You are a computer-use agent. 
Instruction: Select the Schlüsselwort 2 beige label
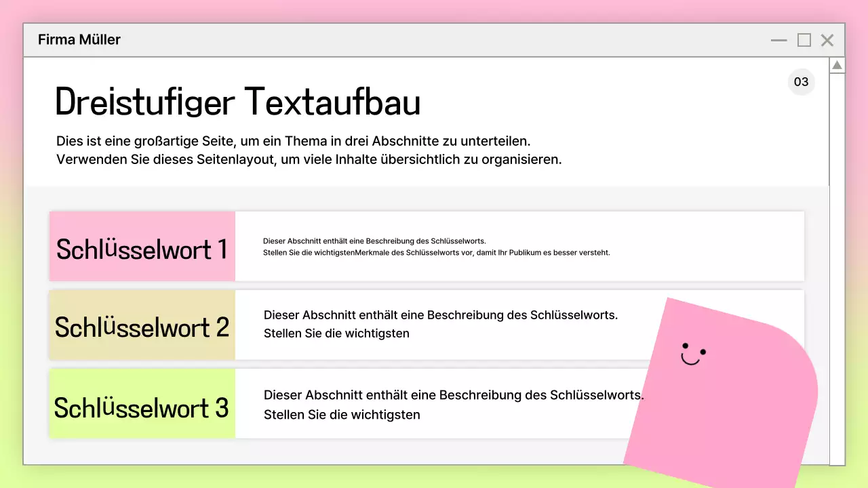(x=142, y=327)
